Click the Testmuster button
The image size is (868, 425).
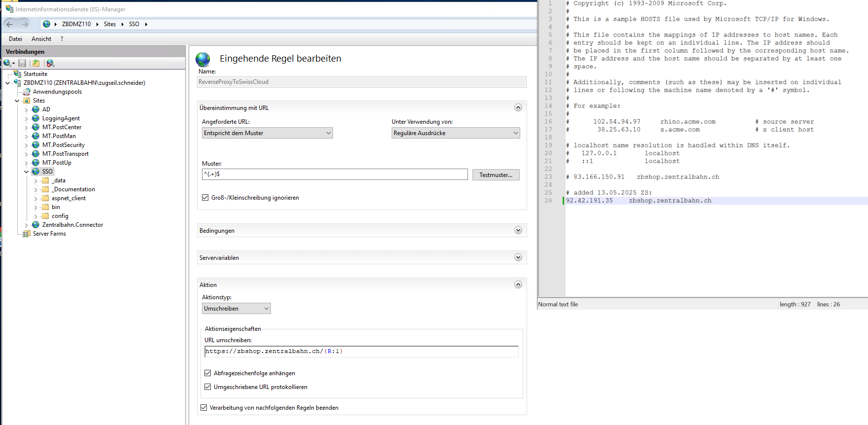point(496,175)
